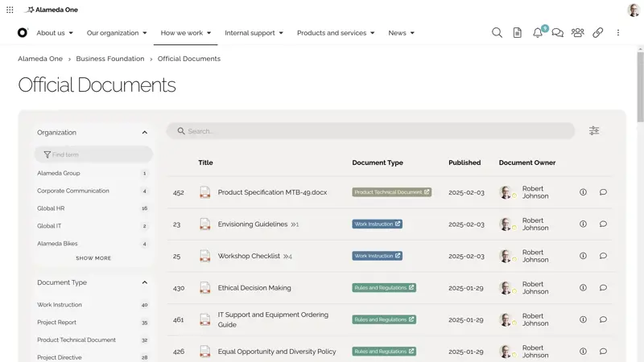
Task: Go to Alameda One breadcrumb
Action: 40,59
